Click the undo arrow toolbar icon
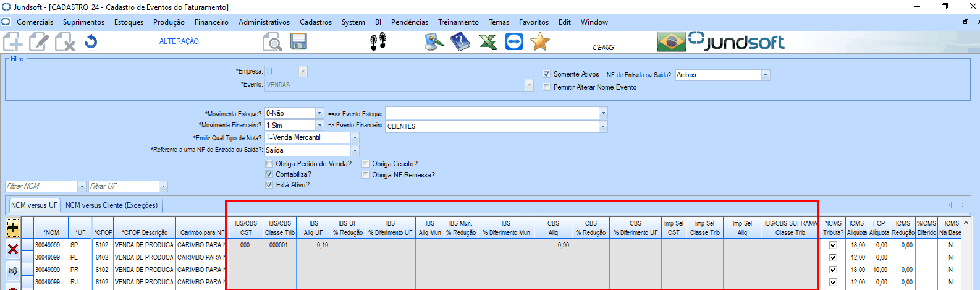The width and height of the screenshot is (980, 290). [x=91, y=42]
